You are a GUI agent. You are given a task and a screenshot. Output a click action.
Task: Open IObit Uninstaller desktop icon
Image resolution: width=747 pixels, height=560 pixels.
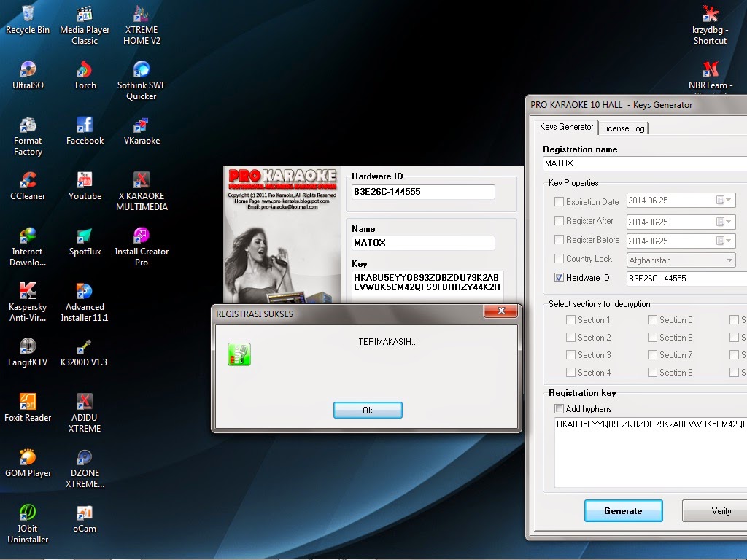28,524
